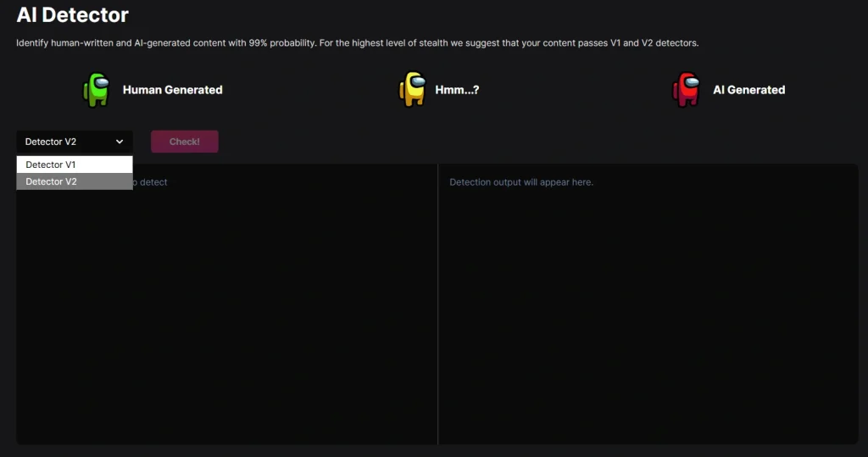The image size is (868, 457).
Task: Click "Detection output will appear here." placeholder
Action: tap(520, 182)
